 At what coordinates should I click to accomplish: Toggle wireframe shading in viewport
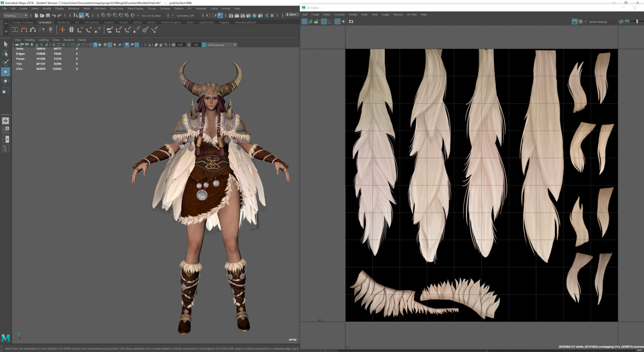point(91,45)
